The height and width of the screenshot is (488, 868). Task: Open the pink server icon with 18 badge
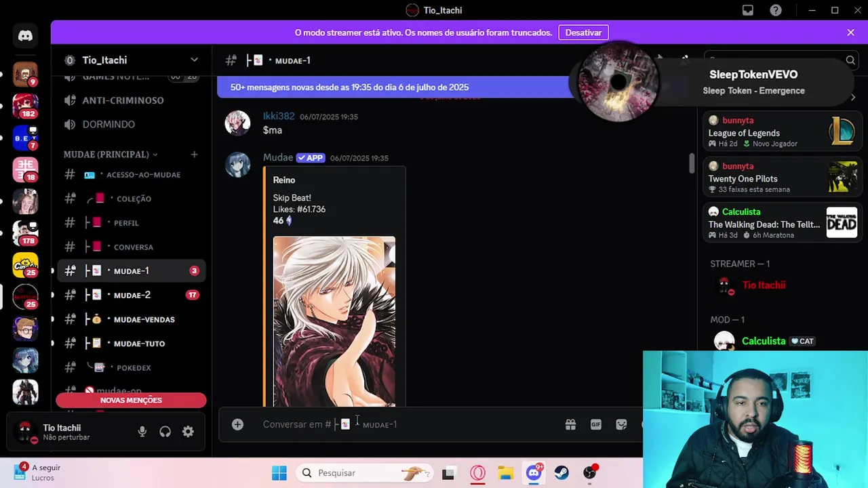point(25,169)
